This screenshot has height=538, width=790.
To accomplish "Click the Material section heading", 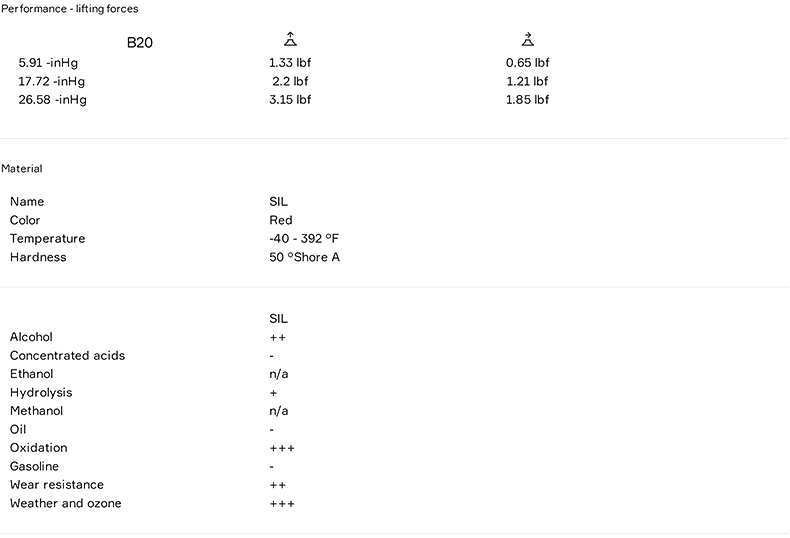I will [22, 169].
